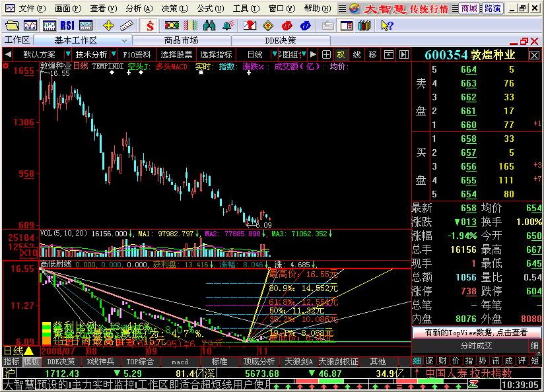The width and height of the screenshot is (544, 392).
Task: Switch to 模板 mode at bottom left
Action: pyautogui.click(x=31, y=362)
